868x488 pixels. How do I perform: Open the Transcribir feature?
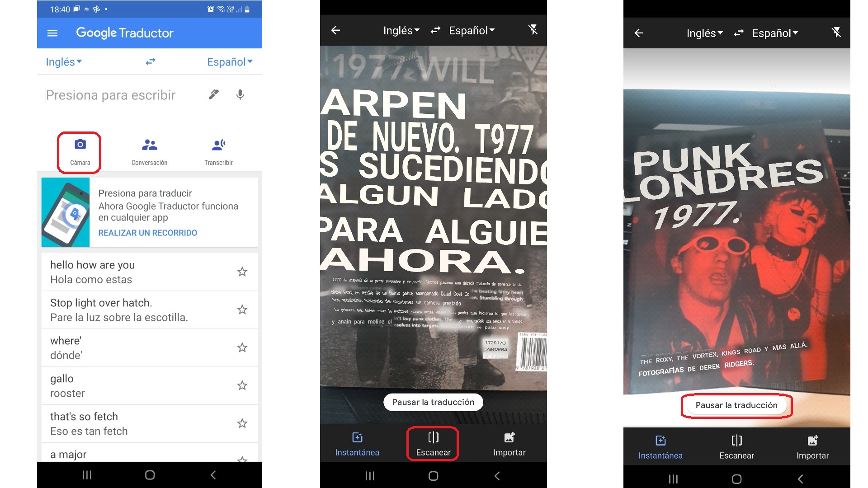click(218, 151)
